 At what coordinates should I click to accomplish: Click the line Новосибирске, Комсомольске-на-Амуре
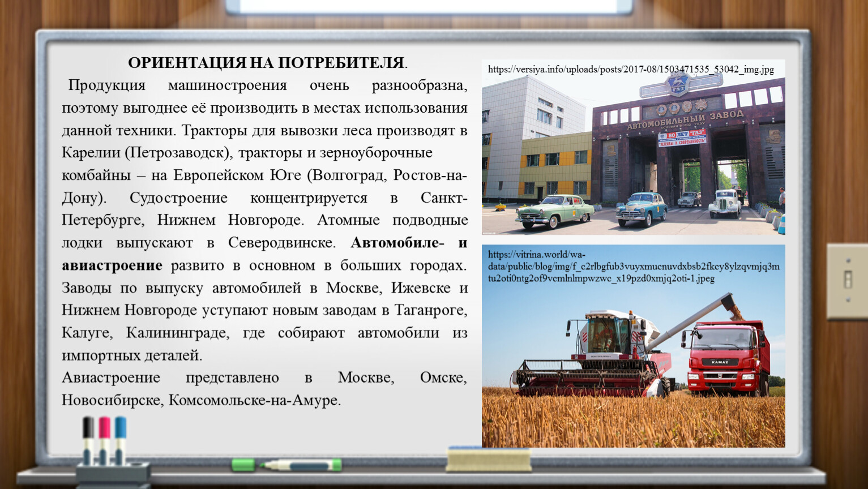[x=201, y=401]
